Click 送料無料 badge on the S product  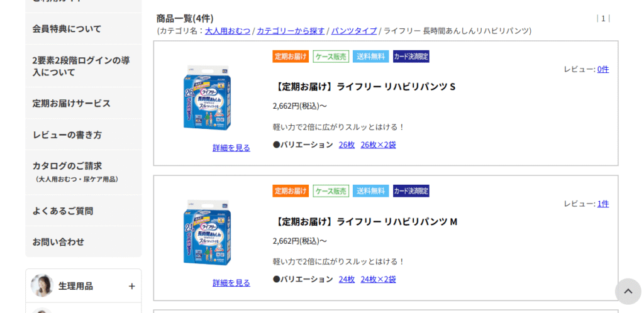pos(370,57)
